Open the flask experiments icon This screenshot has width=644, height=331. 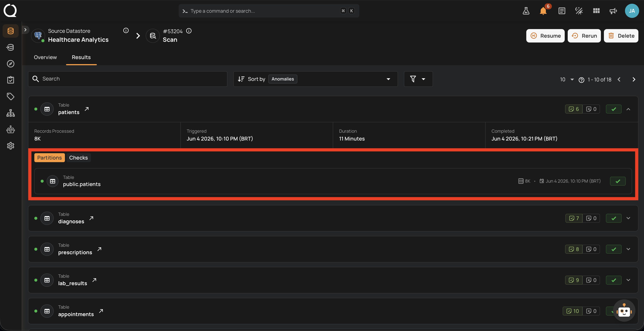(x=526, y=11)
